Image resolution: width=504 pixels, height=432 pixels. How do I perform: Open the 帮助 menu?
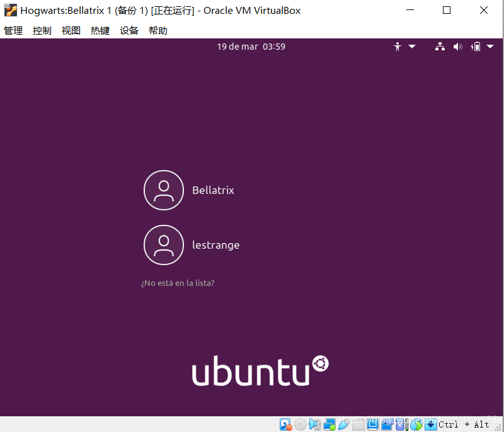click(x=158, y=30)
